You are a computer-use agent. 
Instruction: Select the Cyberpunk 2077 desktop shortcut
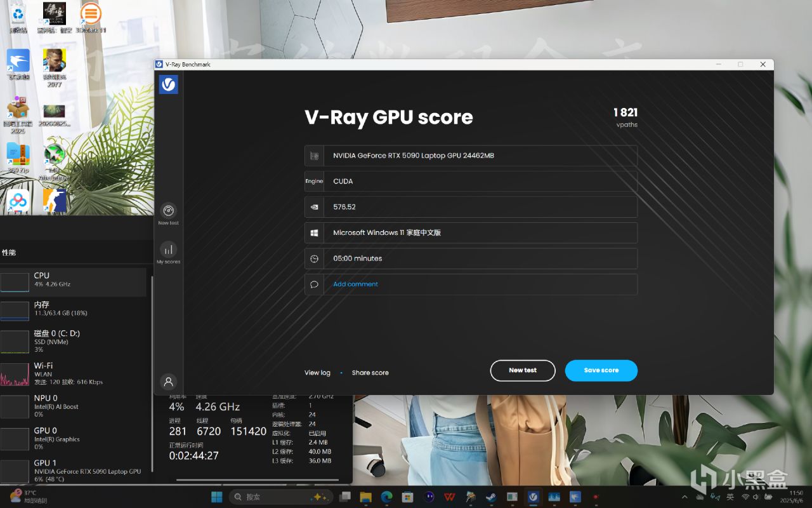tap(55, 68)
